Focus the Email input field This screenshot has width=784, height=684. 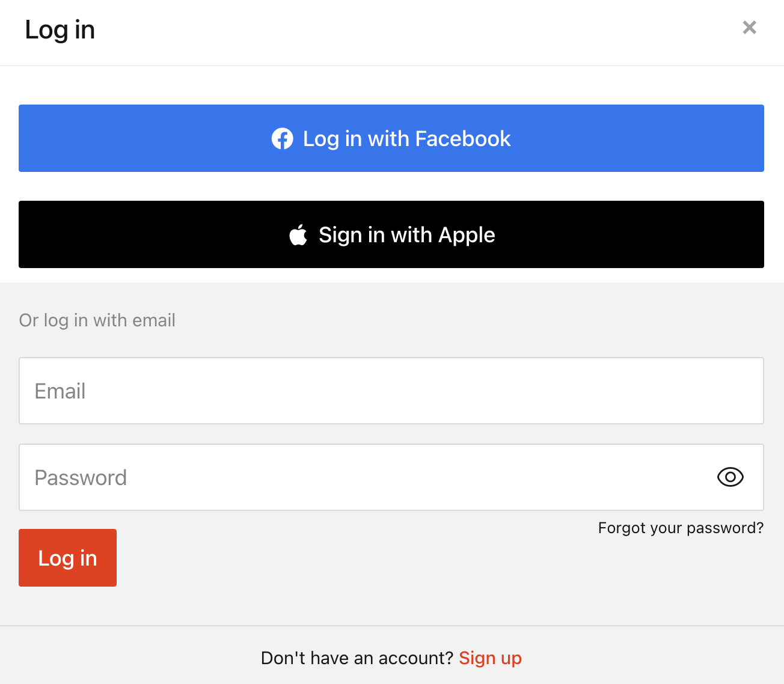coord(391,391)
